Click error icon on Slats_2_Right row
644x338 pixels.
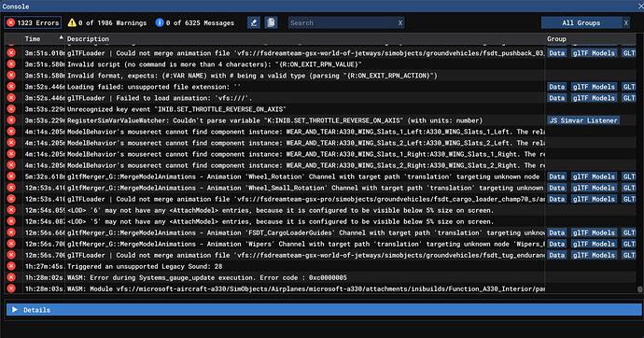(x=11, y=165)
